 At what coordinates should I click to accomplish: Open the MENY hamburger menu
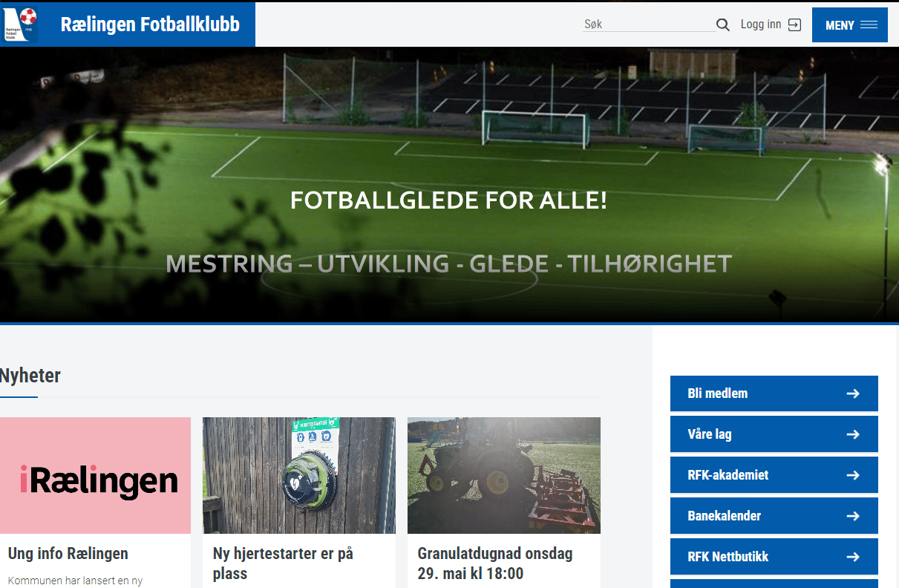(x=850, y=25)
